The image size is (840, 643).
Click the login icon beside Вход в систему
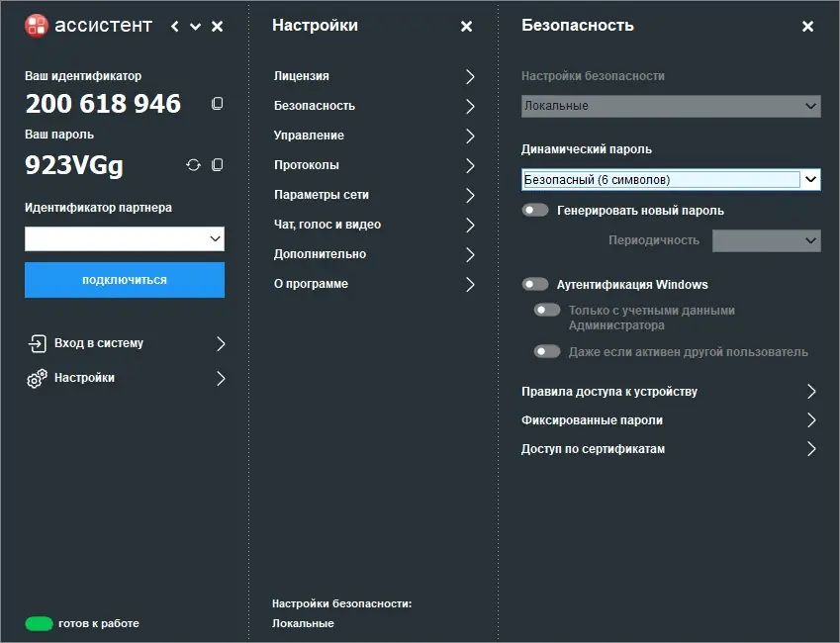pyautogui.click(x=37, y=344)
